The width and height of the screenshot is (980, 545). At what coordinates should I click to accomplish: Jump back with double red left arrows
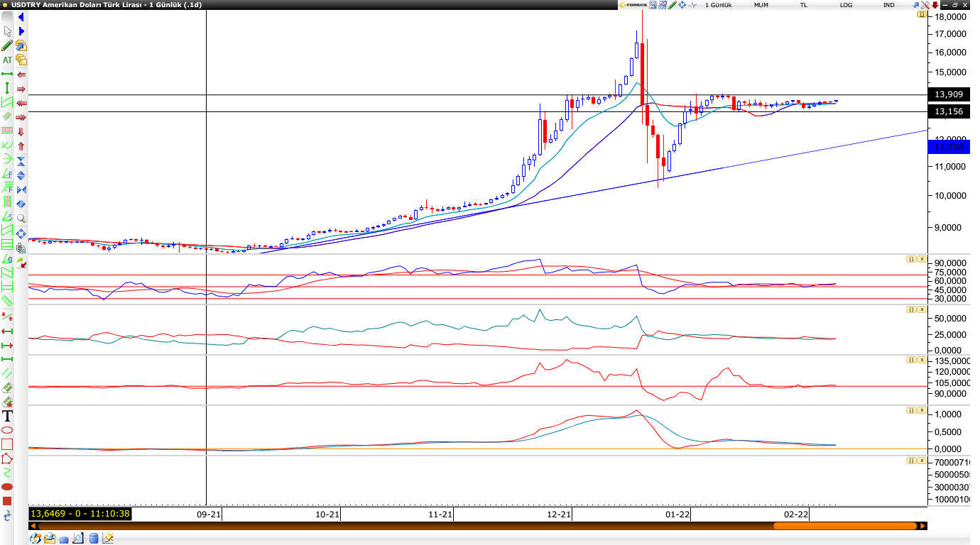click(x=21, y=103)
